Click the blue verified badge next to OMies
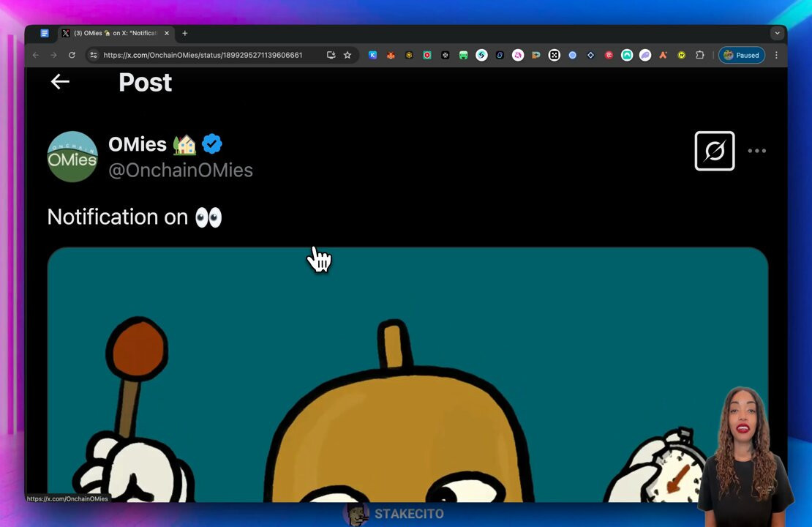This screenshot has height=527, width=812. coord(212,143)
